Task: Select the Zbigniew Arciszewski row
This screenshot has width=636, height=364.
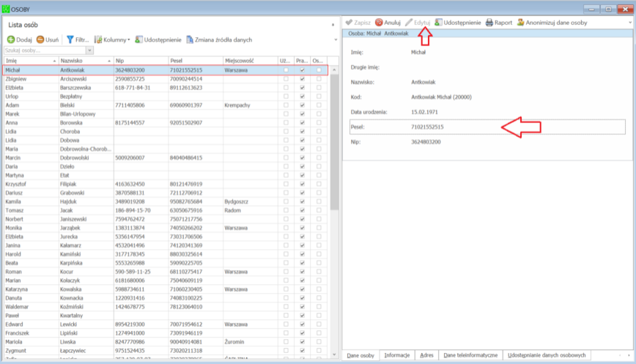Action: 165,79
